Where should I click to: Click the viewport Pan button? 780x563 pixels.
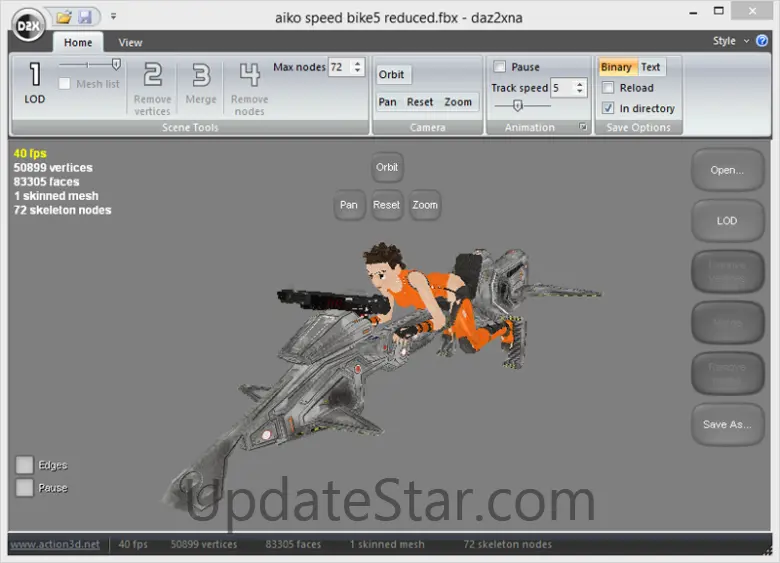click(349, 205)
